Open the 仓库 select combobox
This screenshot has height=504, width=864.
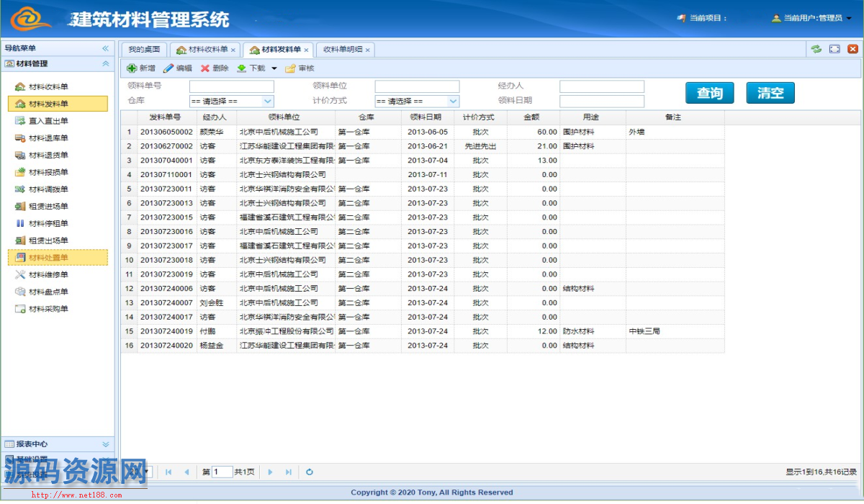pos(267,102)
